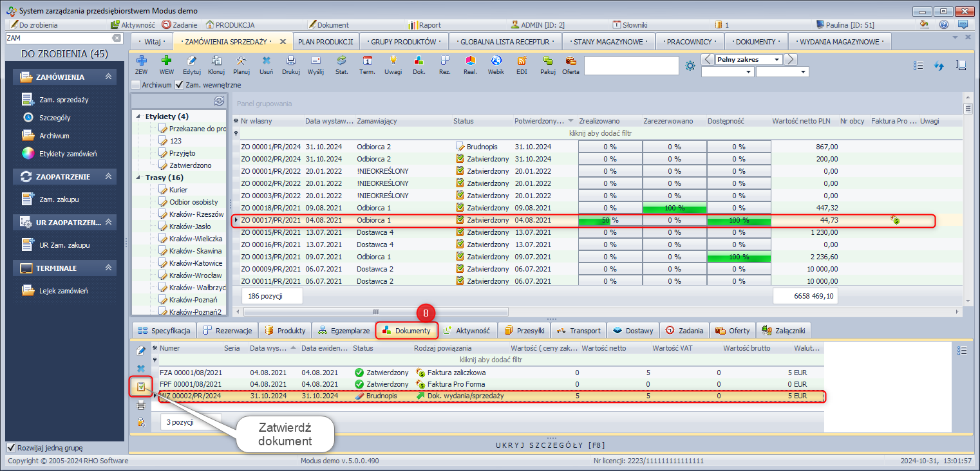Click the Usuń delete icon

(x=266, y=61)
